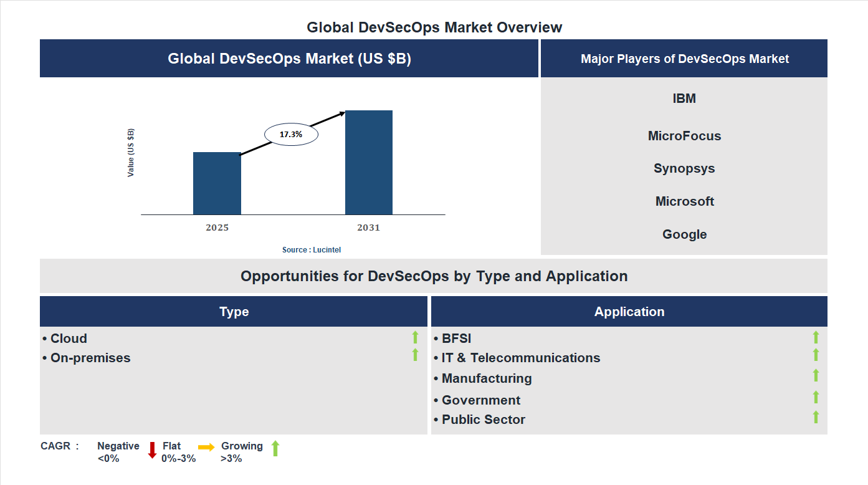The height and width of the screenshot is (485, 868).
Task: Select the up arrow beside BFSI
Action: point(816,337)
